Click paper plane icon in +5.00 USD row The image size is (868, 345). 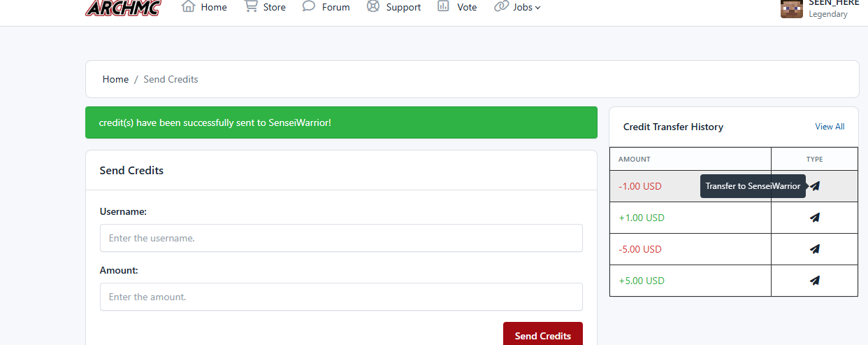click(815, 281)
